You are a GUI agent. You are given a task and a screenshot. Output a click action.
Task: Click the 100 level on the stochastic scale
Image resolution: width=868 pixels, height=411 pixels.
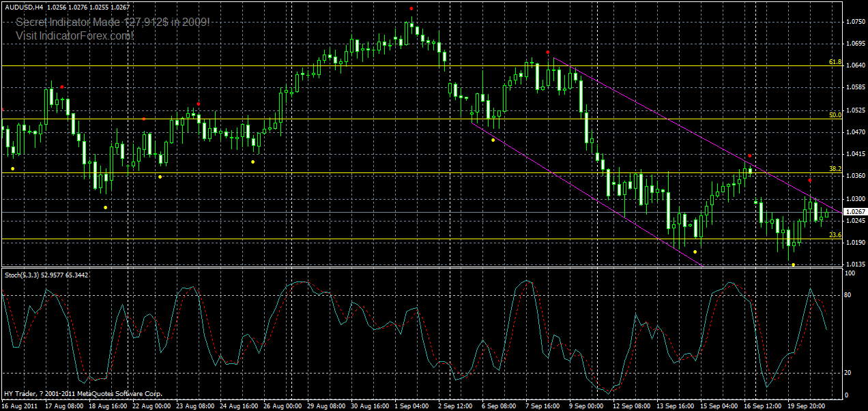(850, 273)
